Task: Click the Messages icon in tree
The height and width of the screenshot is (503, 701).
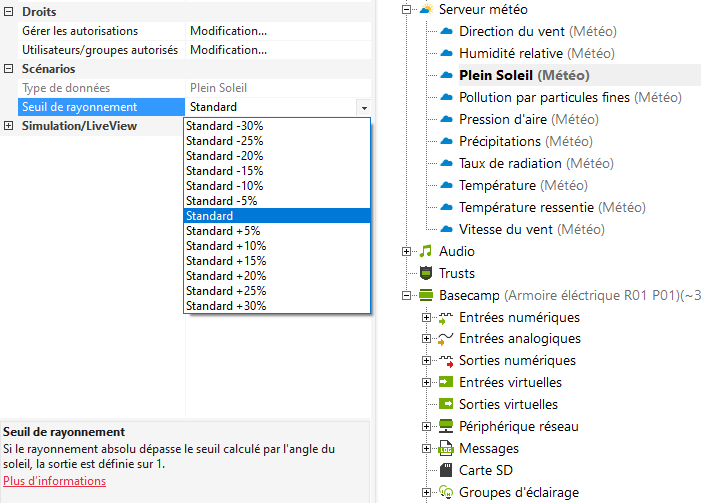Action: (x=446, y=448)
